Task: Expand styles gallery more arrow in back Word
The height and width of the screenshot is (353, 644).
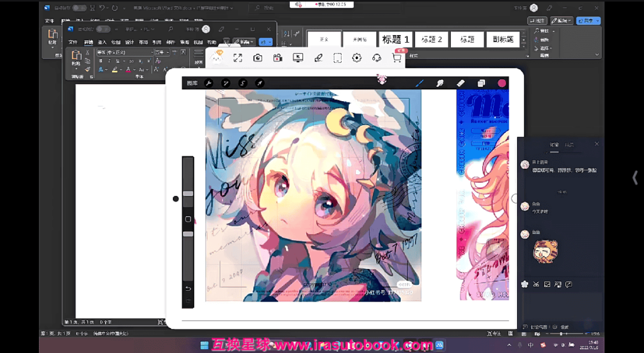Action: (524, 46)
